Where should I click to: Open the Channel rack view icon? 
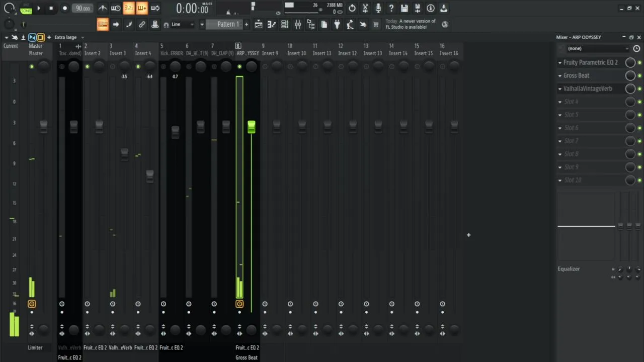[x=285, y=24]
